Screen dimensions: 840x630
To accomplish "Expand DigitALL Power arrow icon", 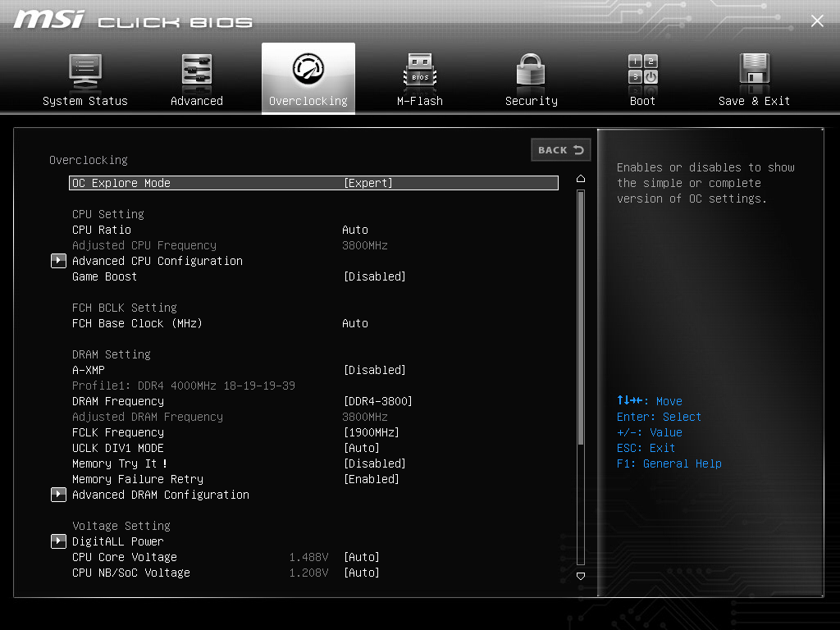I will coord(58,541).
